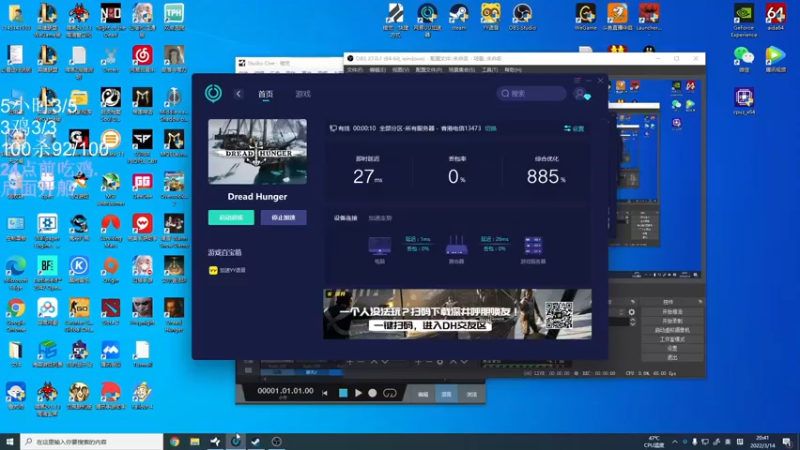Open WeChat desktop icon
This screenshot has height=450, width=800.
point(744,59)
